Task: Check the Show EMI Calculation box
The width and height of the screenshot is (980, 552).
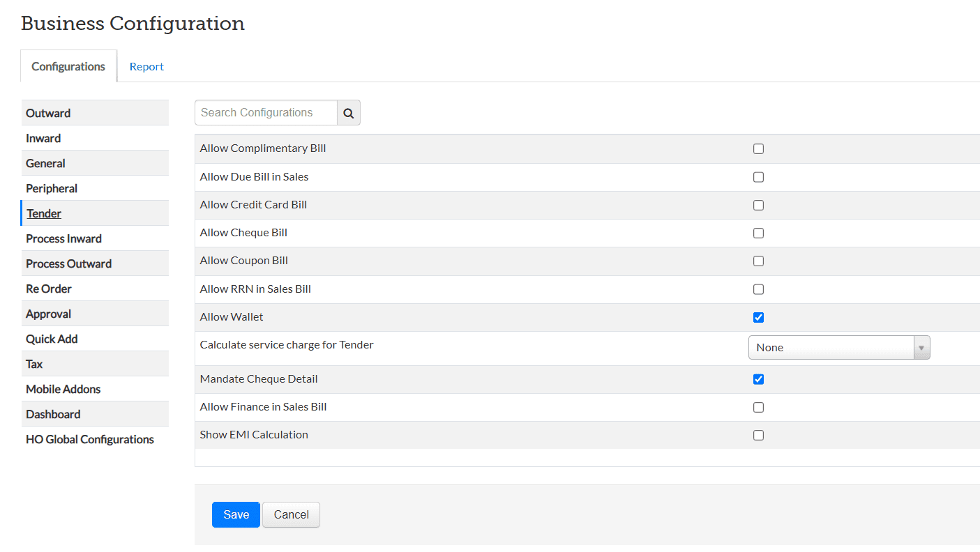Action: [758, 435]
